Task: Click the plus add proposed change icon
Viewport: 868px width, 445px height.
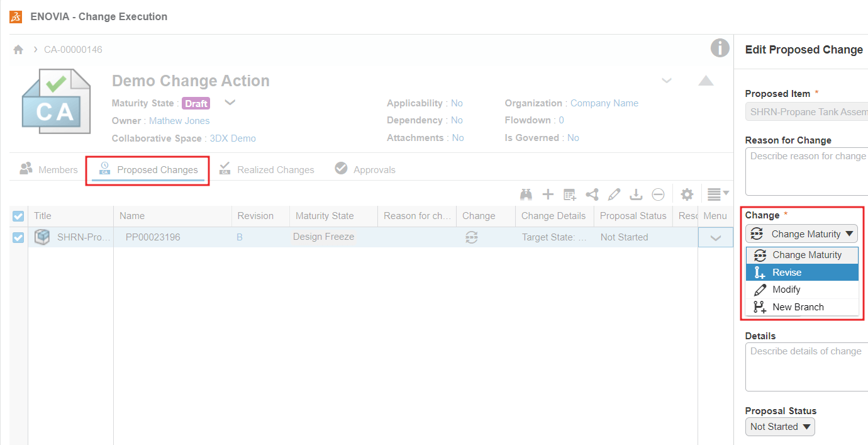Action: [x=548, y=194]
